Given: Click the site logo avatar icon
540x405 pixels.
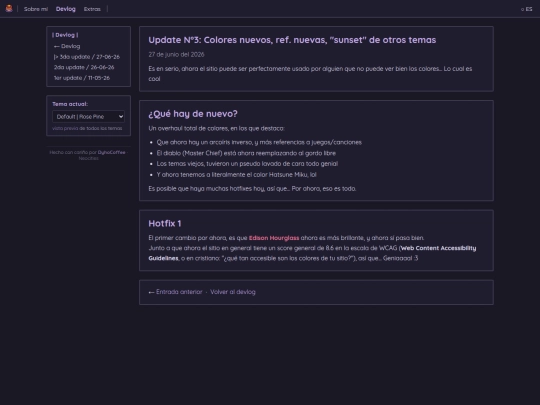Looking at the screenshot, I should click(x=9, y=9).
